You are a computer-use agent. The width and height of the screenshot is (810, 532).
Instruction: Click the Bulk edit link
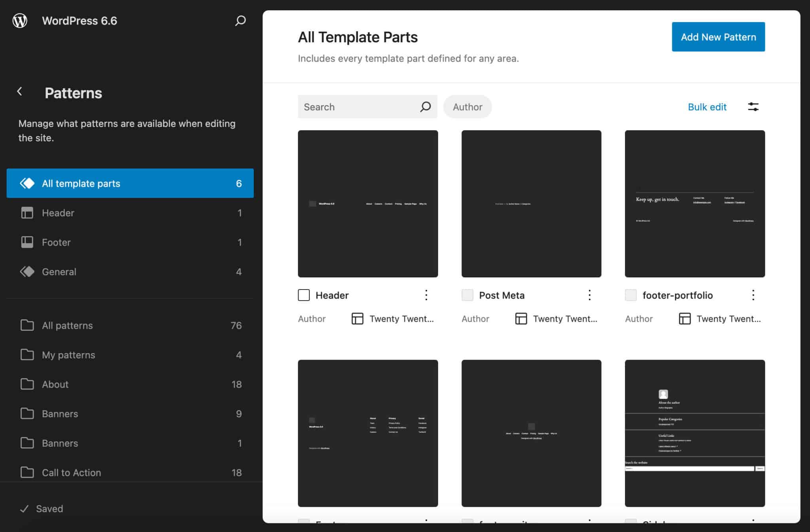[x=707, y=107]
